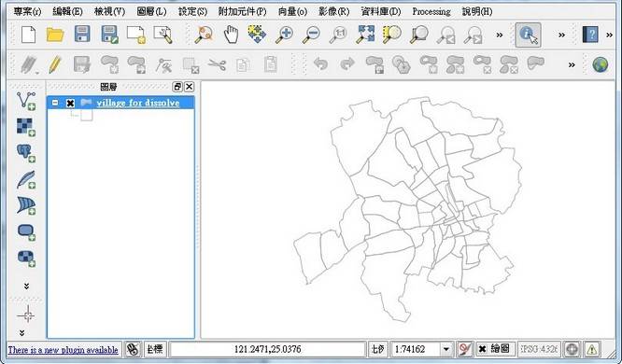Click the globe icon in digitizing toolbar

[601, 64]
